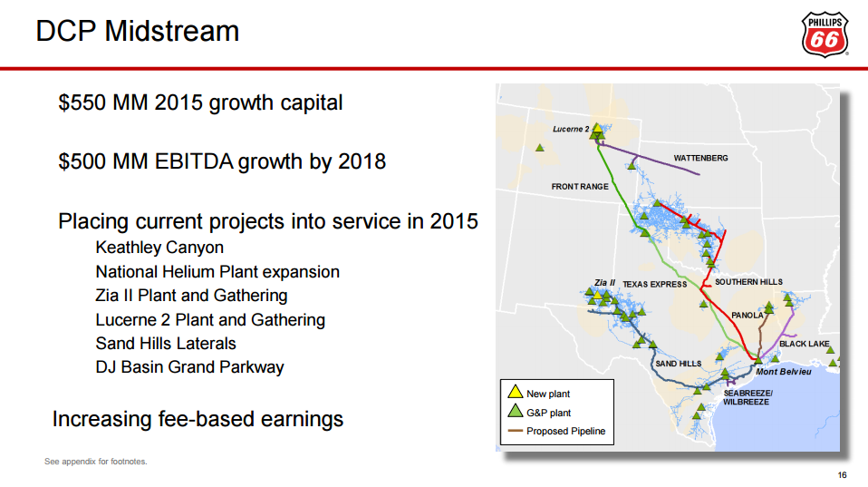
Task: Click the SEABREEZE/WILBREEZE map label
Action: 747,397
